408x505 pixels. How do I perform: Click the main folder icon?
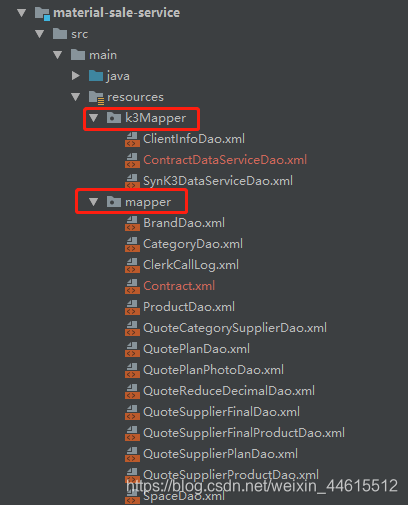78,55
